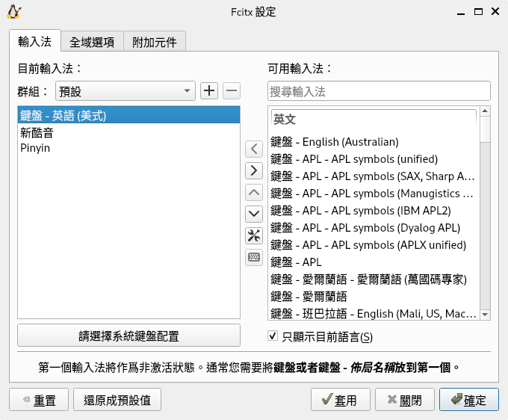Click the left arrow to add input method
Viewport: 508px width, 420px height.
254,149
